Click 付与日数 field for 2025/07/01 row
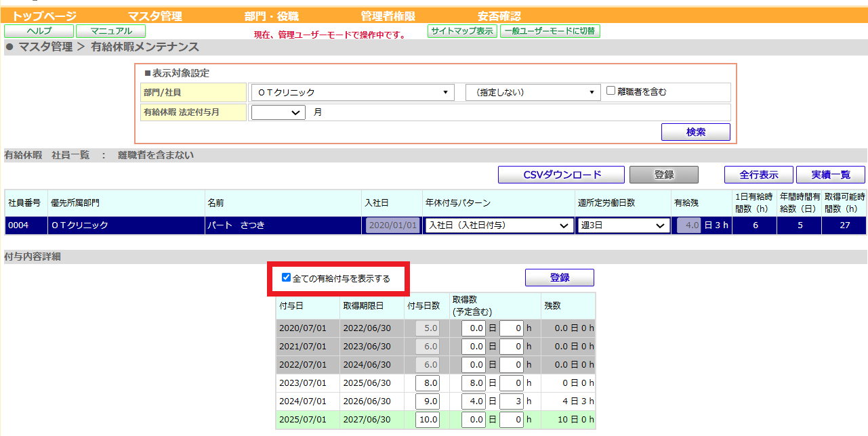Image resolution: width=868 pixels, height=436 pixels. 428,420
